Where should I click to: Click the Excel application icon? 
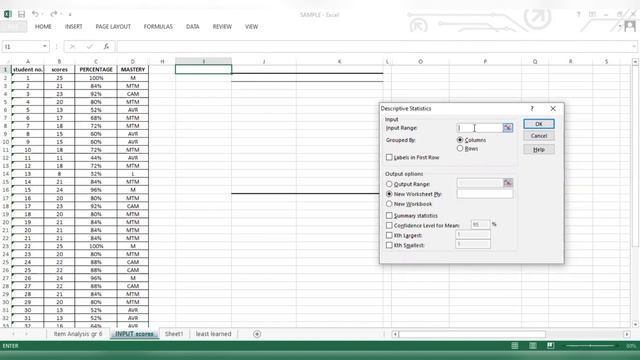[8, 14]
